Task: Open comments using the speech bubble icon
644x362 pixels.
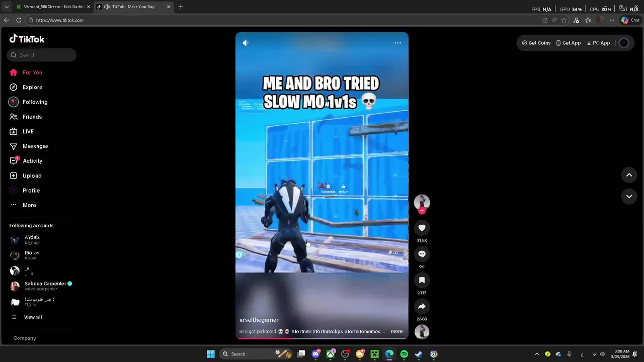Action: (x=422, y=254)
